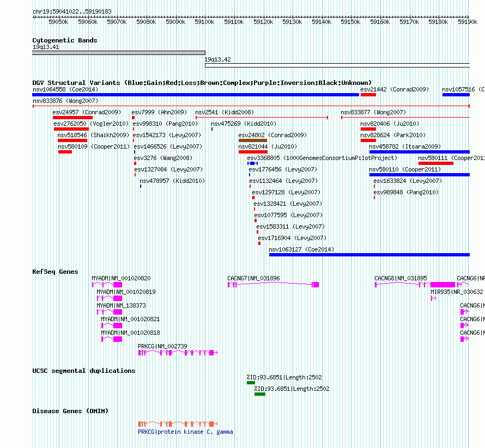Click the nsv580111 red loss bar

(x=436, y=163)
